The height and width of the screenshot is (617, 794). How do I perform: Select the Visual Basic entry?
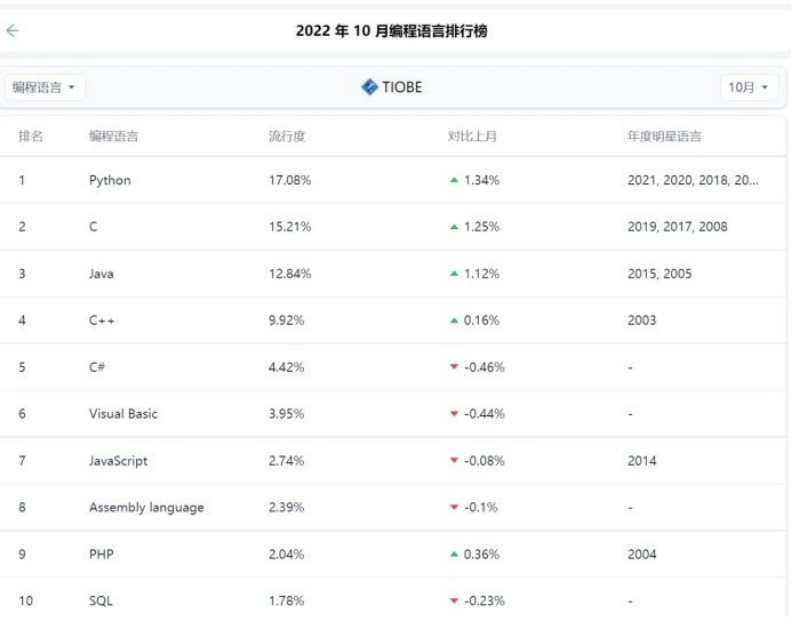[123, 413]
